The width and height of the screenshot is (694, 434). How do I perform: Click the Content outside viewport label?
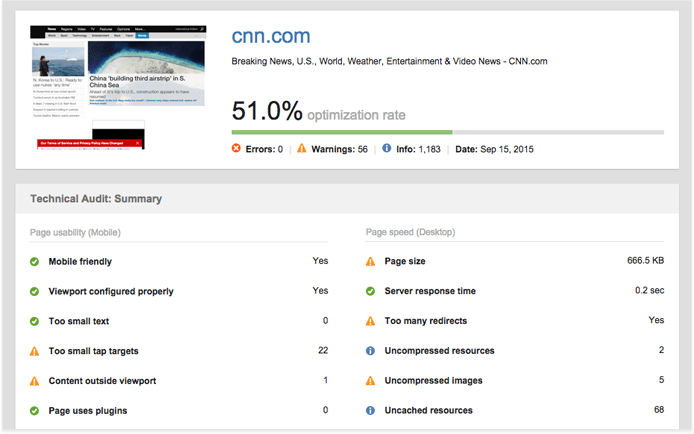[x=102, y=380]
